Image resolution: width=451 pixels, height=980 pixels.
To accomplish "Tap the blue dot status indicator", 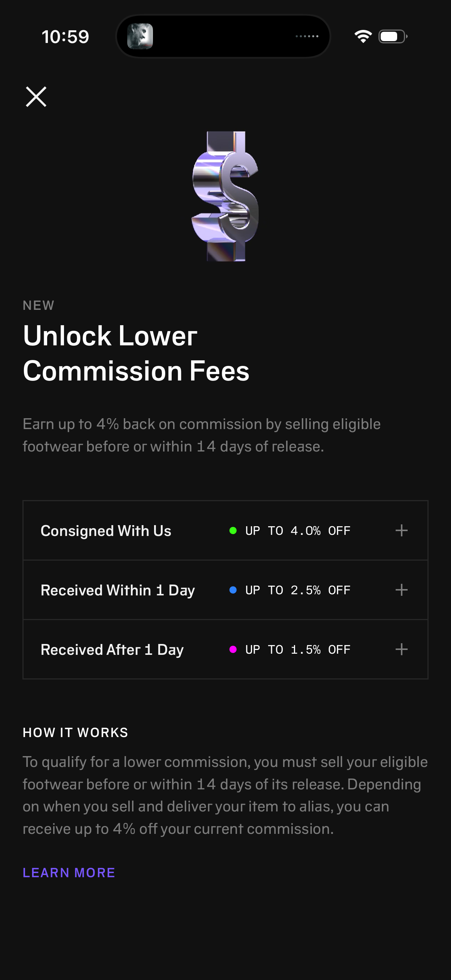I will pos(233,590).
